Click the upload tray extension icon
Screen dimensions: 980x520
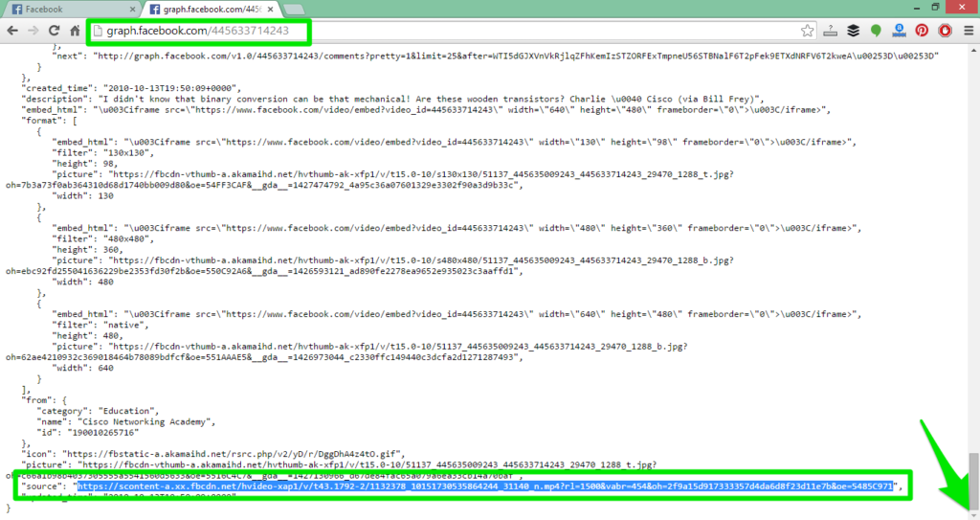click(830, 31)
